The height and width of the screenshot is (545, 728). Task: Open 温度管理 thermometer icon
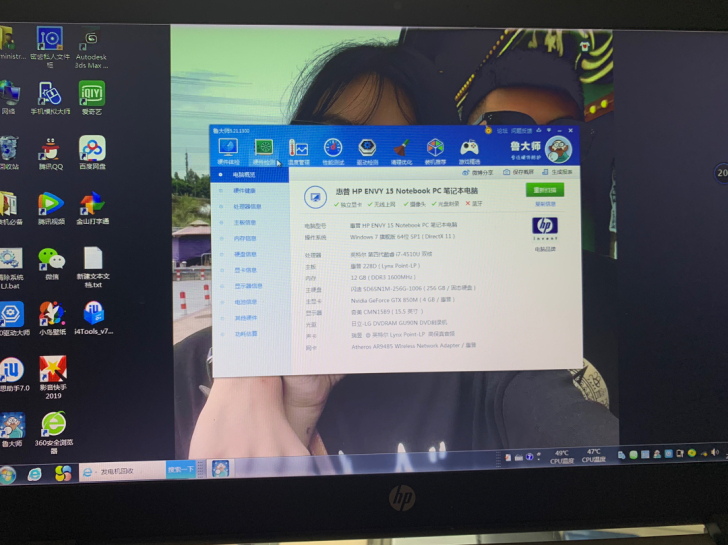pos(298,152)
